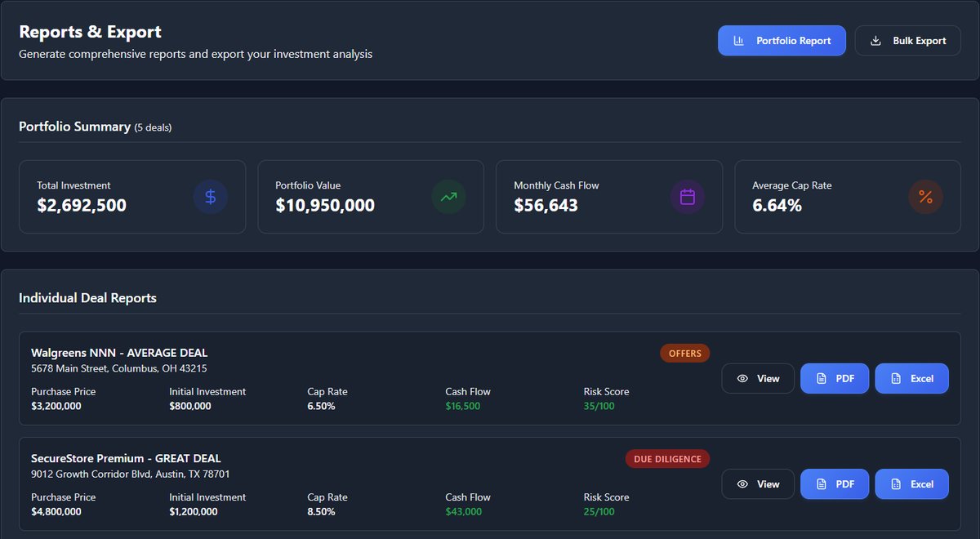This screenshot has width=980, height=539.
Task: Click the calendar icon on Monthly Cash Flow card
Action: (x=687, y=197)
